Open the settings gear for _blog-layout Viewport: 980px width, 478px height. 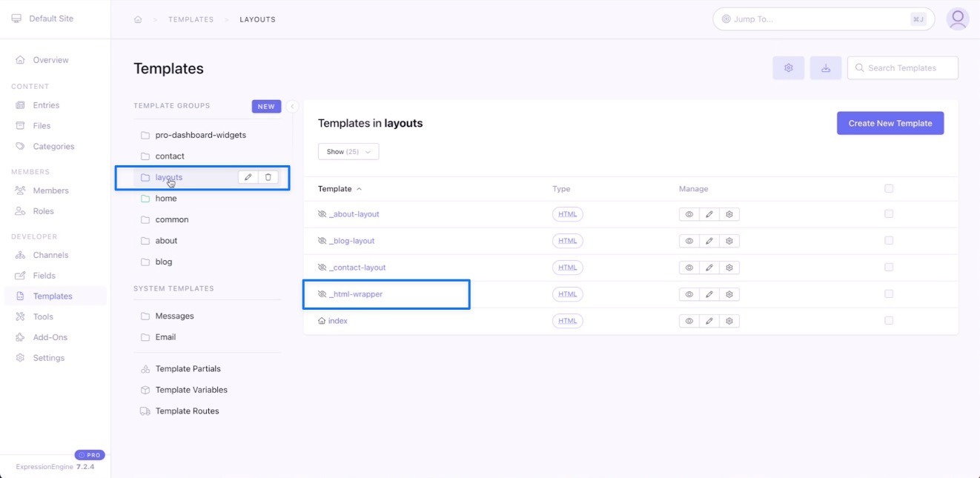coord(728,240)
